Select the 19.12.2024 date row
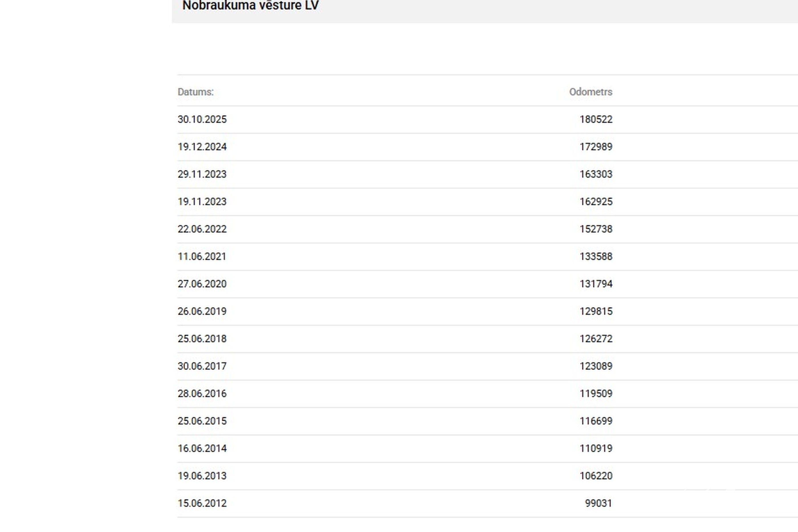 point(202,147)
